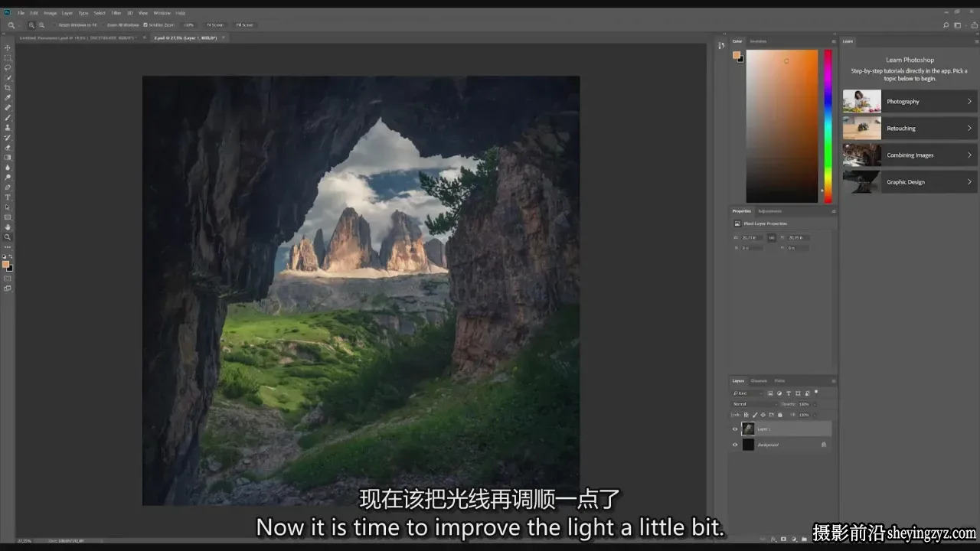The width and height of the screenshot is (980, 551).
Task: Open the Filter menu
Action: coord(116,13)
